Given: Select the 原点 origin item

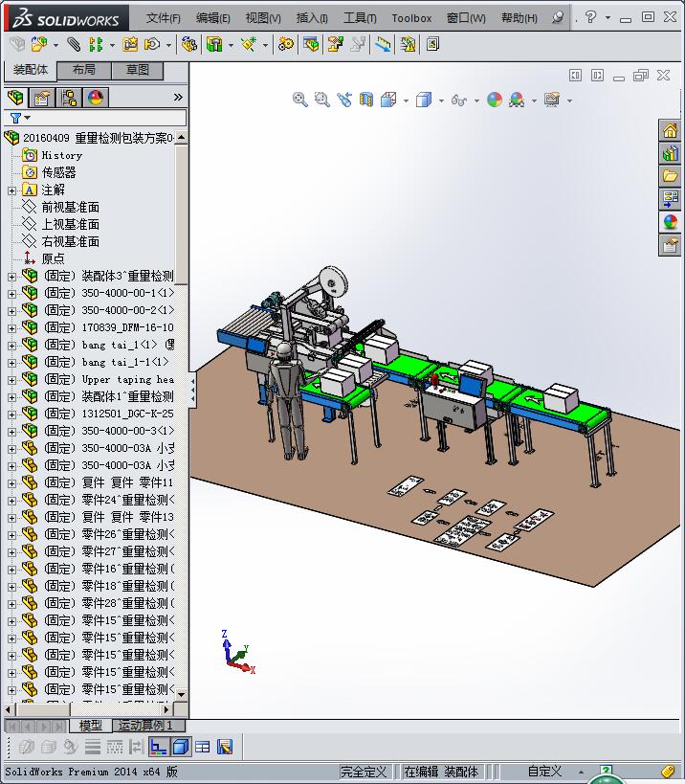Looking at the screenshot, I should [x=53, y=259].
